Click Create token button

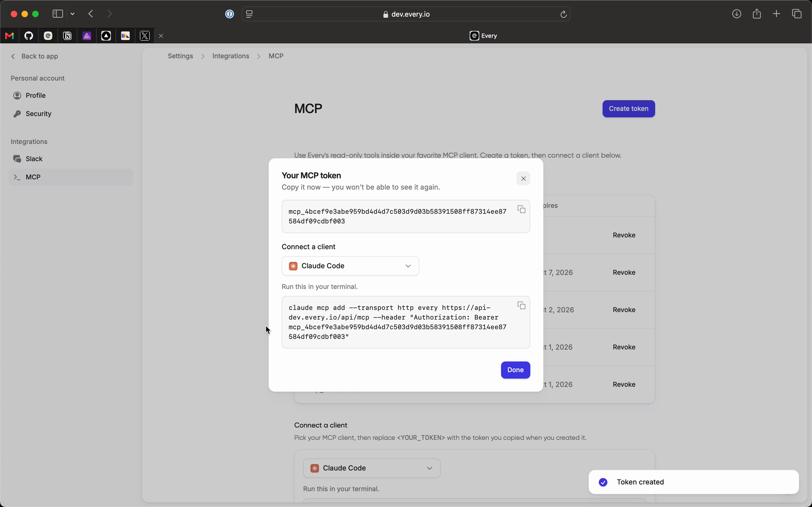click(x=628, y=109)
